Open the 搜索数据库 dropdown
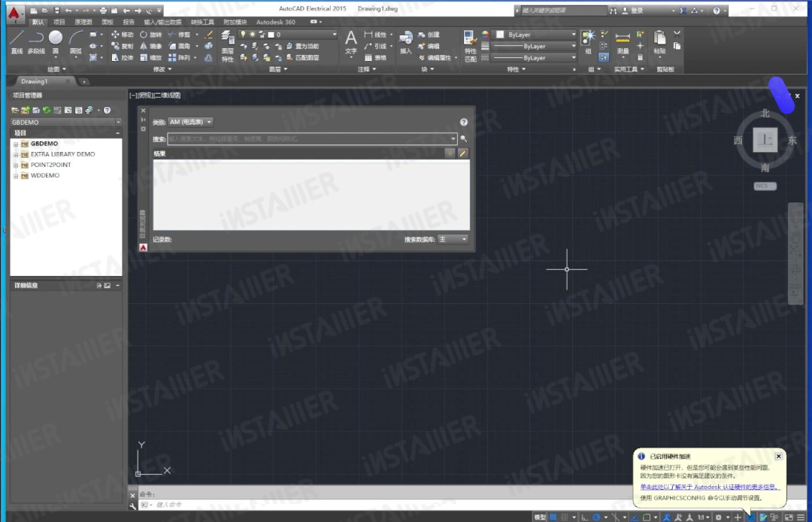 click(x=453, y=239)
